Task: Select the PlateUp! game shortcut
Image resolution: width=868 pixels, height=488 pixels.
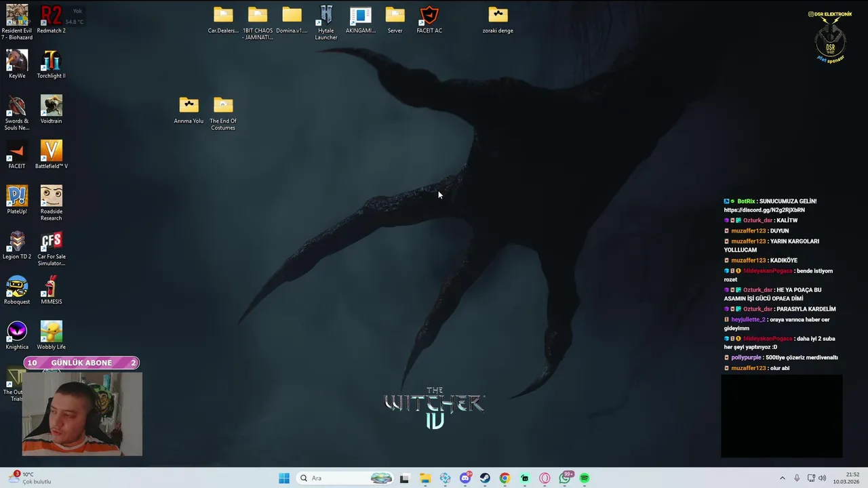Action: (17, 200)
